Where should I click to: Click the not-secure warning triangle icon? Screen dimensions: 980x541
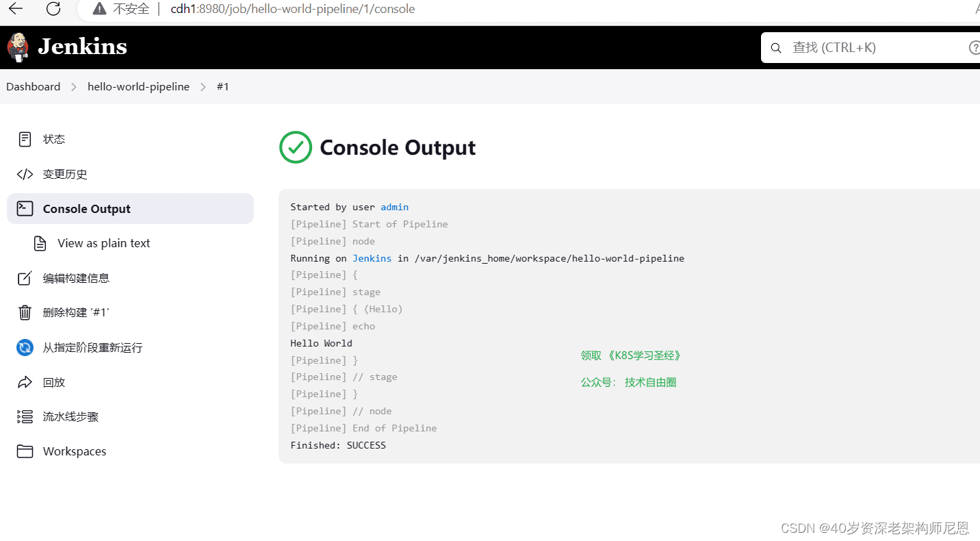100,9
